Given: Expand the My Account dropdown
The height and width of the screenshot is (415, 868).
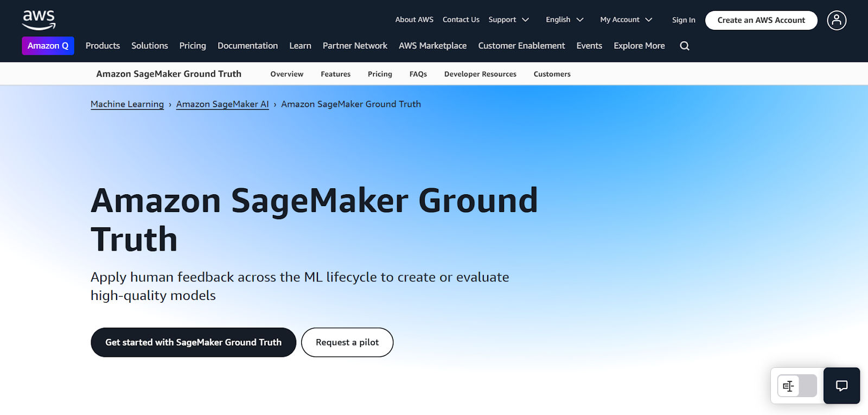Looking at the screenshot, I should pos(626,20).
